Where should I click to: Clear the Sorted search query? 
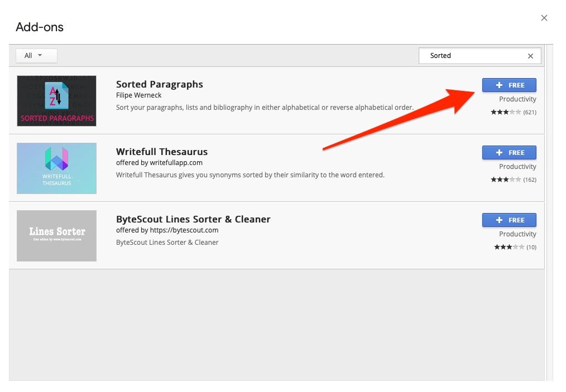[530, 56]
